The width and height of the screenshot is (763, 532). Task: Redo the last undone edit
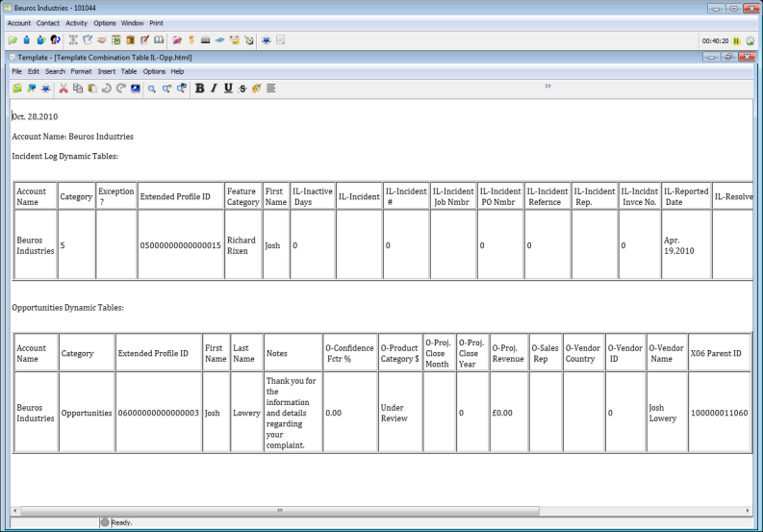(x=120, y=89)
